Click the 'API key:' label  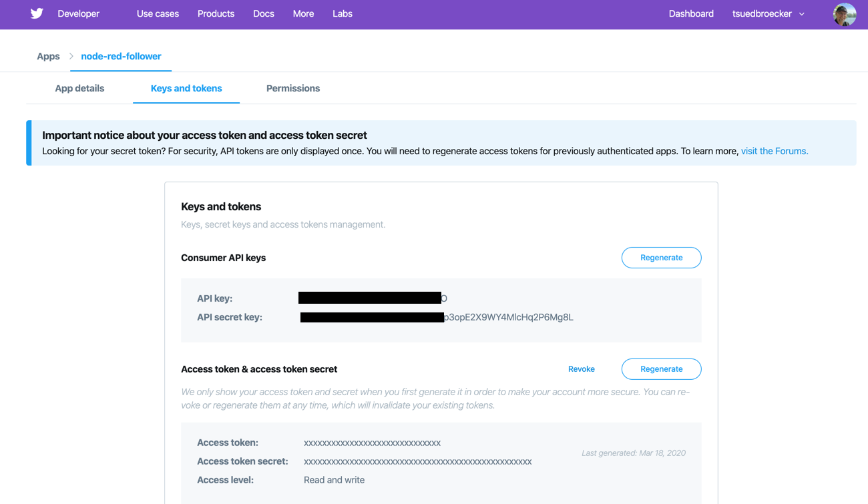pos(215,298)
